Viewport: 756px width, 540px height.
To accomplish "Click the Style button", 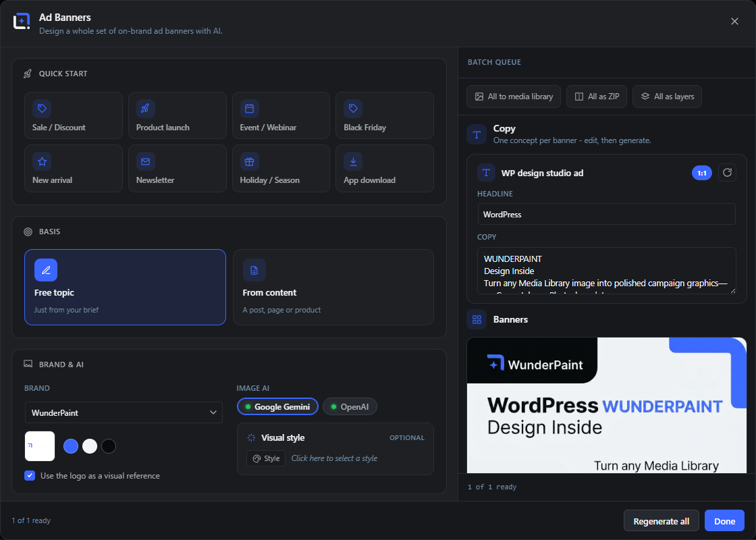I will [266, 458].
